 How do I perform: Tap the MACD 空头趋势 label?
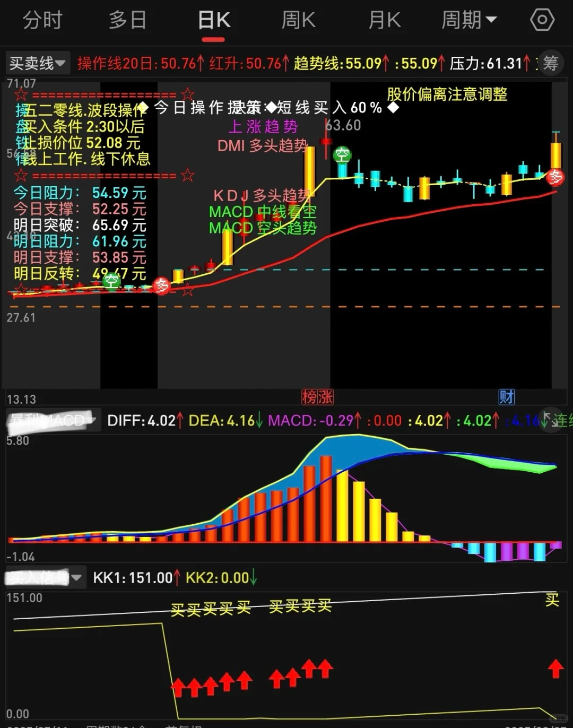coord(263,228)
